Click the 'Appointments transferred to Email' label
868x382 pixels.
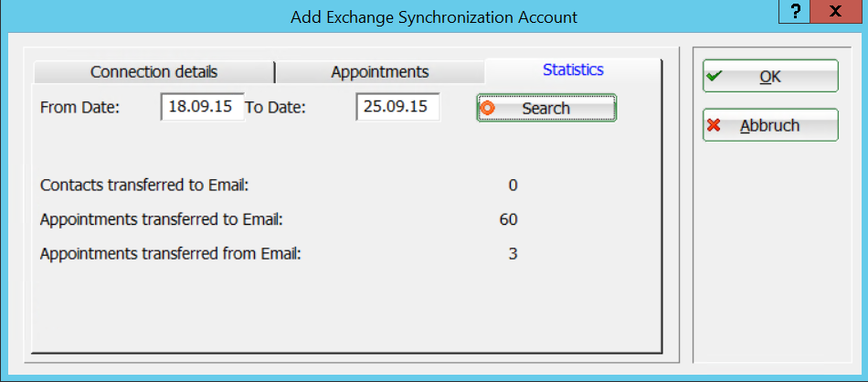point(162,219)
